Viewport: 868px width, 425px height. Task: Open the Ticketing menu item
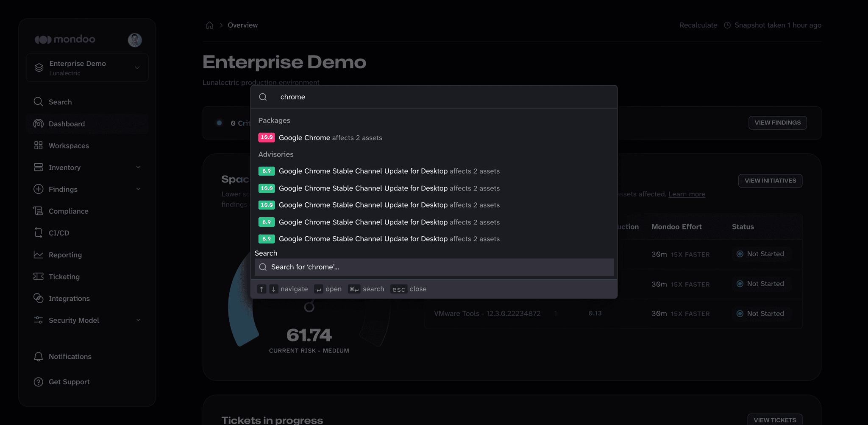click(x=87, y=277)
